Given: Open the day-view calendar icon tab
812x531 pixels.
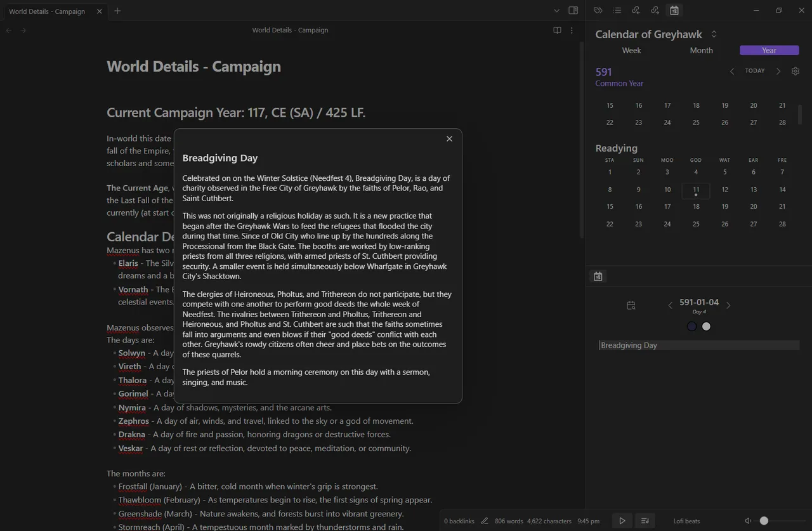Looking at the screenshot, I should click(x=598, y=276).
